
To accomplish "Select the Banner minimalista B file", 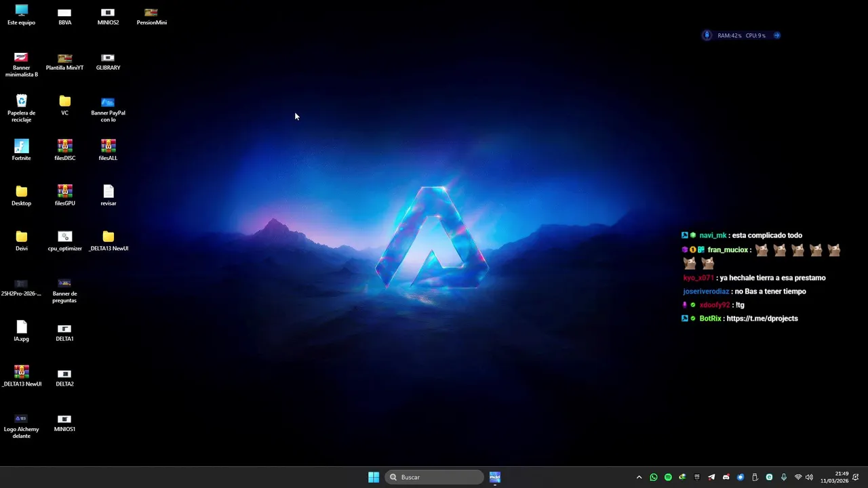I will pyautogui.click(x=22, y=65).
